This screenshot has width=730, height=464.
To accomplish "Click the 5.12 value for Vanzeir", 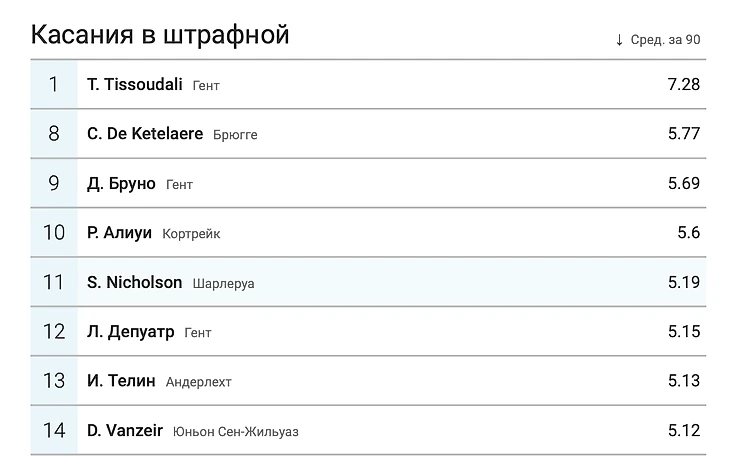I will (x=683, y=431).
